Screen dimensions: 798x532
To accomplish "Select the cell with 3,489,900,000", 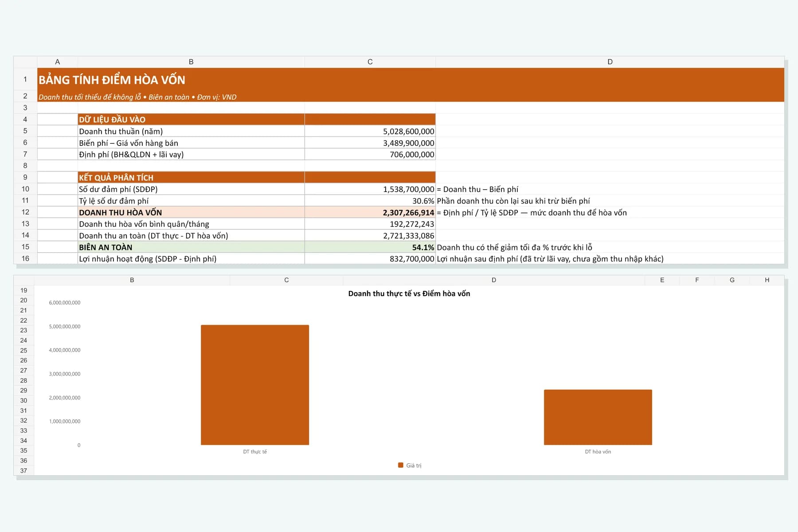I will pyautogui.click(x=370, y=143).
